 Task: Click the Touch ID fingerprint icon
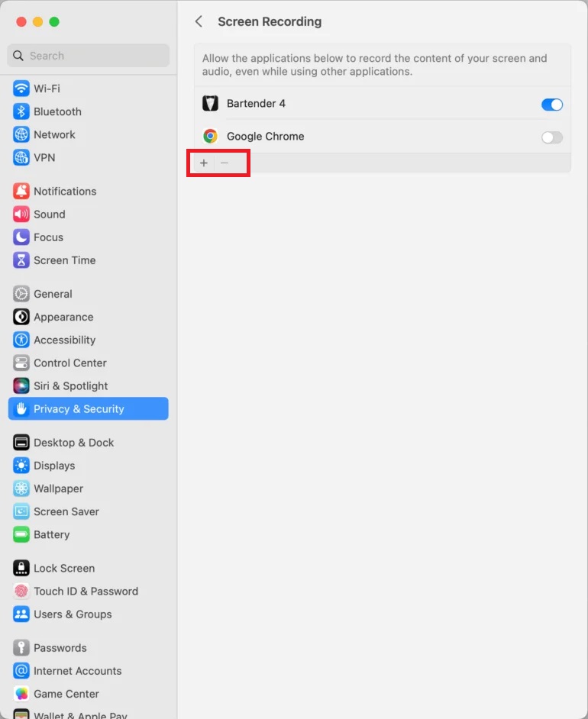(x=21, y=591)
